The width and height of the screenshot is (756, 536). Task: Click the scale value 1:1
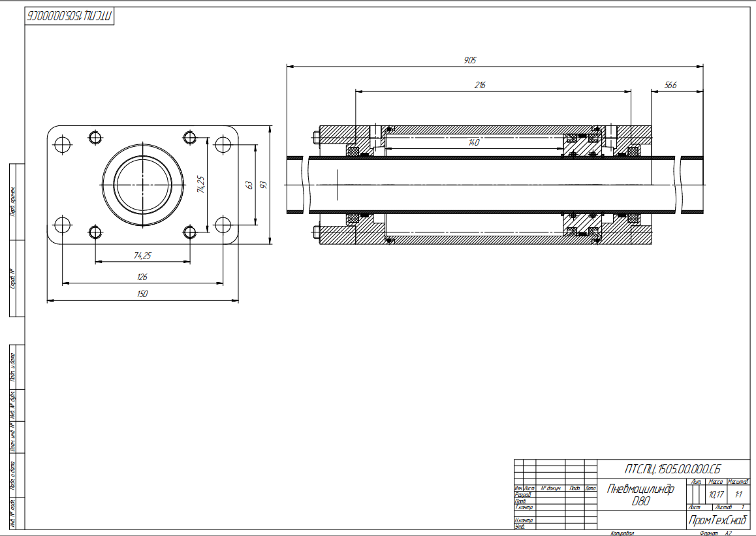[x=738, y=494]
